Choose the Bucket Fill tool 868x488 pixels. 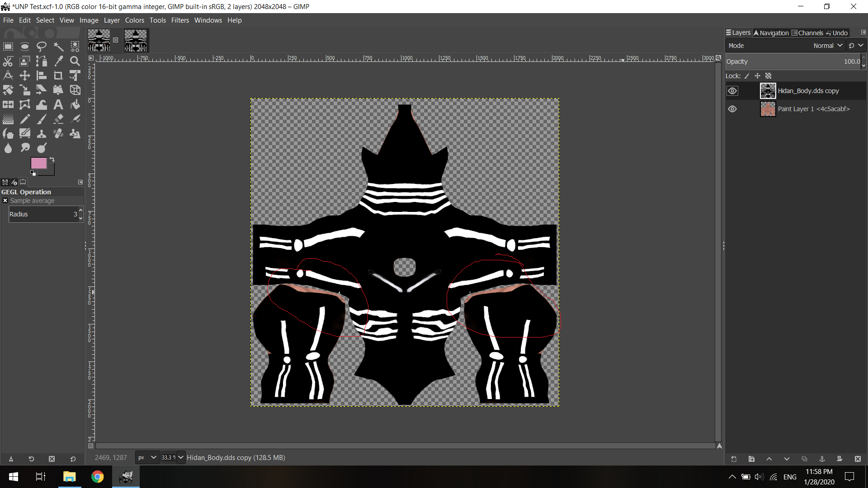pyautogui.click(x=75, y=104)
